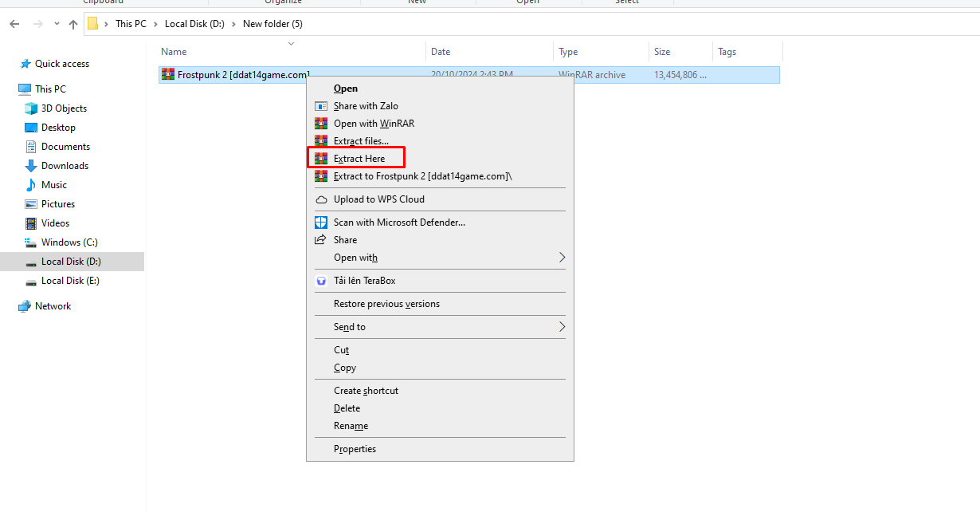Open Videos in navigation pane
Viewport: 980px width, 512px height.
click(56, 223)
